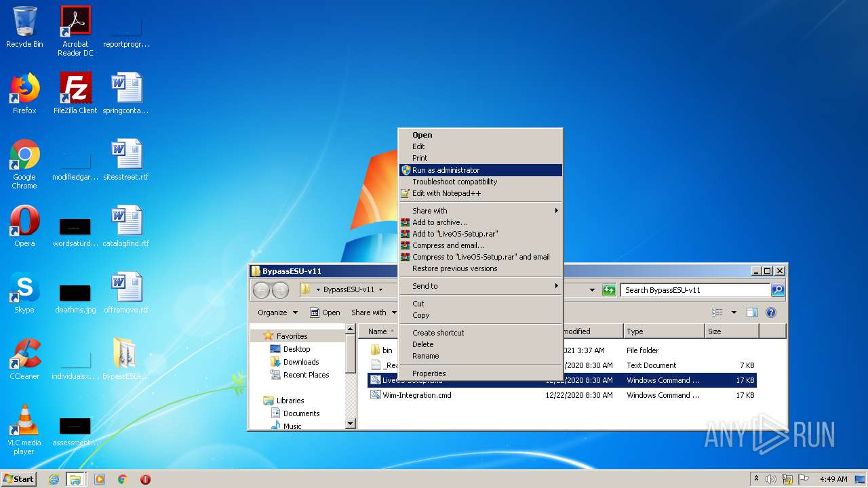The height and width of the screenshot is (488, 868).
Task: Open Firefox from the desktop
Action: [x=24, y=94]
